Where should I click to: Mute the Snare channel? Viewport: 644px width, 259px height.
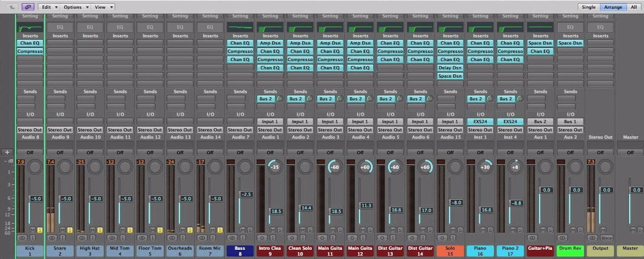click(63, 230)
